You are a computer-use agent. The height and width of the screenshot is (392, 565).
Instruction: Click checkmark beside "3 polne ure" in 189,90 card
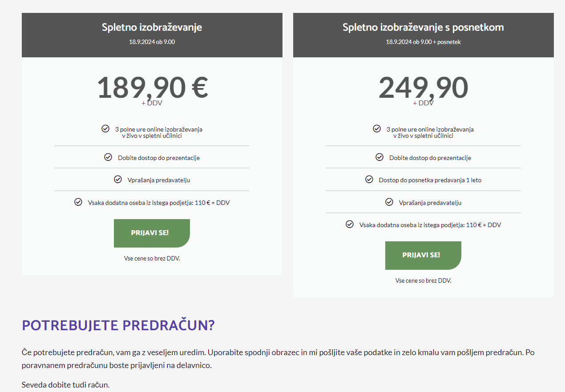tap(105, 128)
